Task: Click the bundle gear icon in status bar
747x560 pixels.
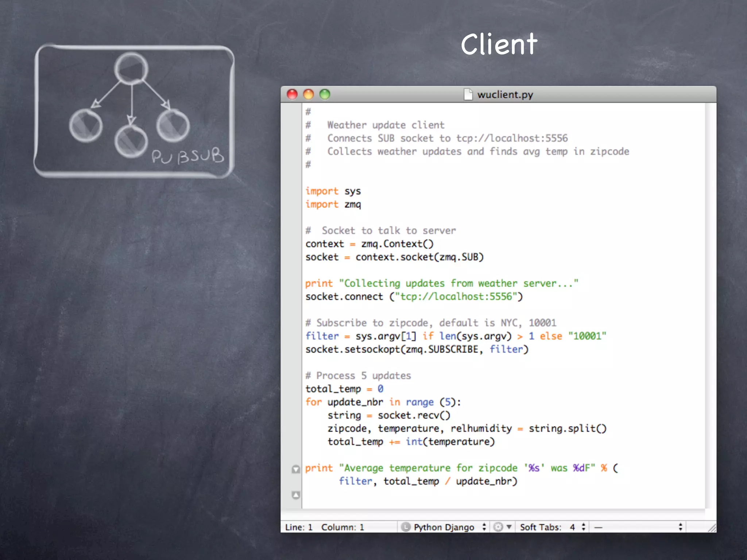Action: click(x=498, y=527)
